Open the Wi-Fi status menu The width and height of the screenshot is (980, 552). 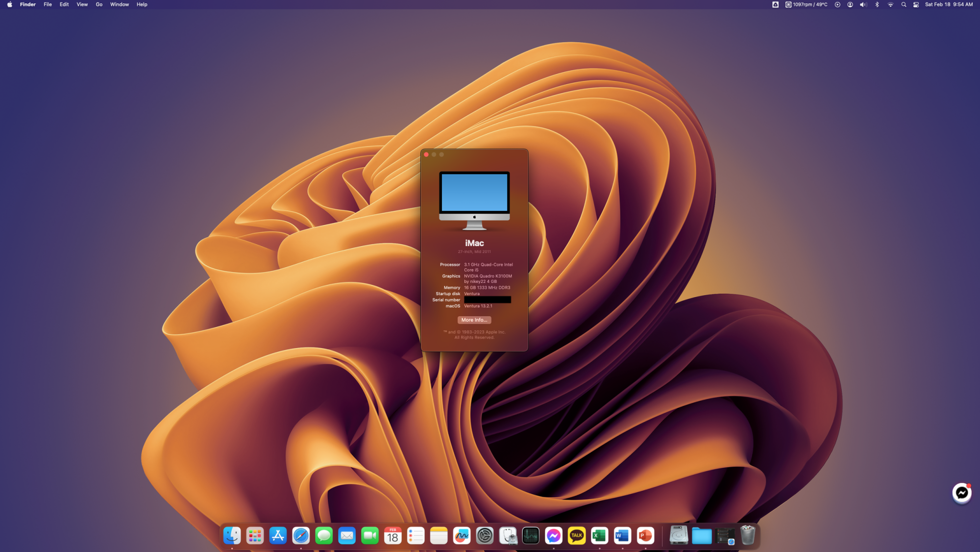point(890,4)
